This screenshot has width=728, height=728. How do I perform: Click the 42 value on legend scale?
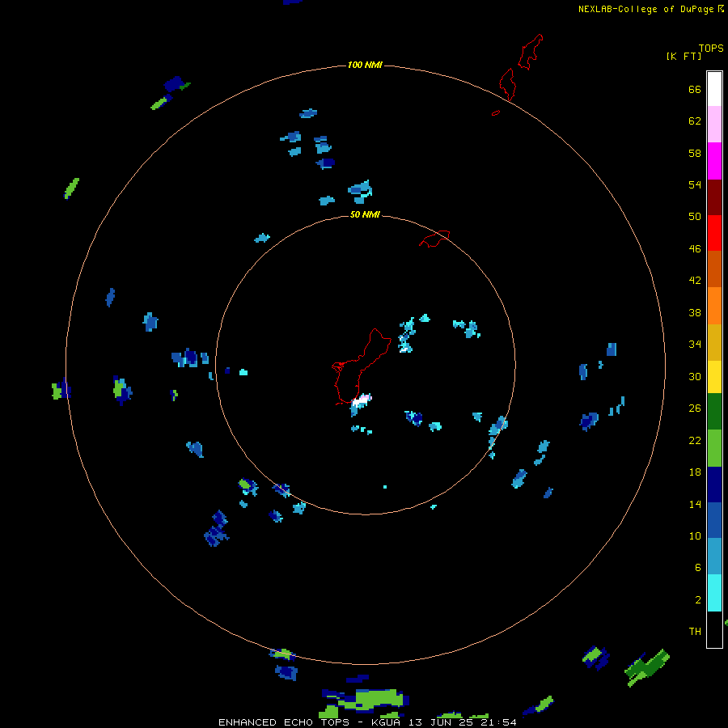(695, 281)
